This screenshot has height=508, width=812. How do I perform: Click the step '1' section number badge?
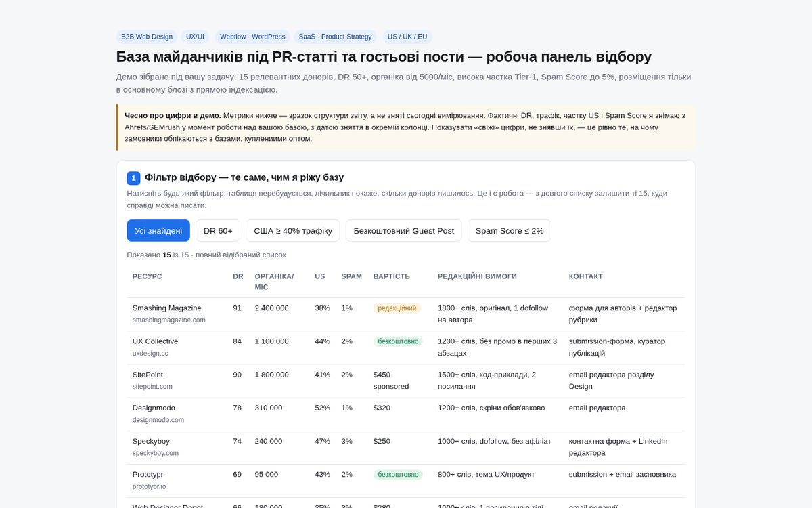tap(133, 178)
